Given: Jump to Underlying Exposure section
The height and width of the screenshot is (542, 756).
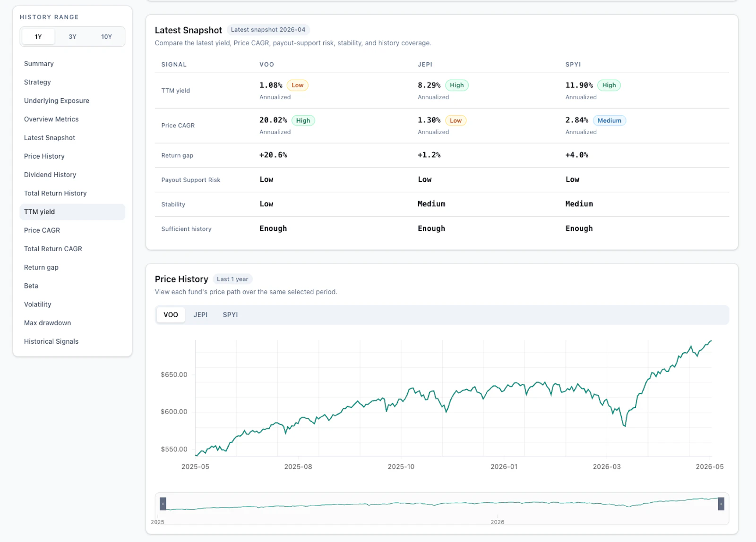Looking at the screenshot, I should point(72,101).
